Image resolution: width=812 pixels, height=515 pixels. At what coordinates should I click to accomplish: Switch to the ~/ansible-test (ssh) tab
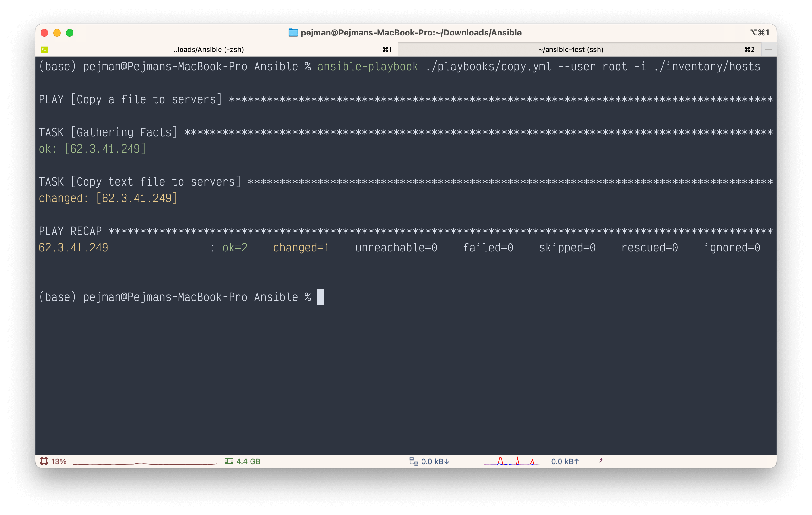579,50
